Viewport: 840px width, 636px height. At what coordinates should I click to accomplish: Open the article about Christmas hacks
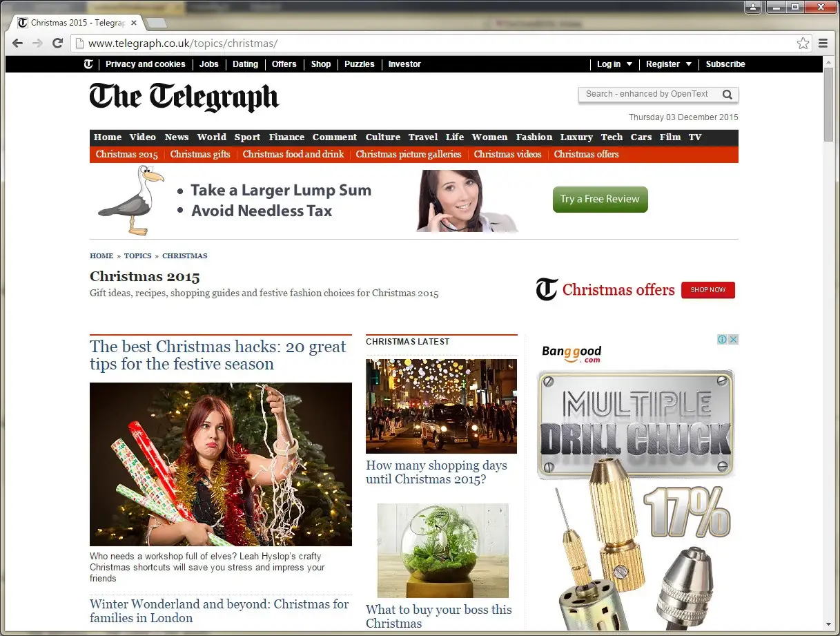point(218,355)
